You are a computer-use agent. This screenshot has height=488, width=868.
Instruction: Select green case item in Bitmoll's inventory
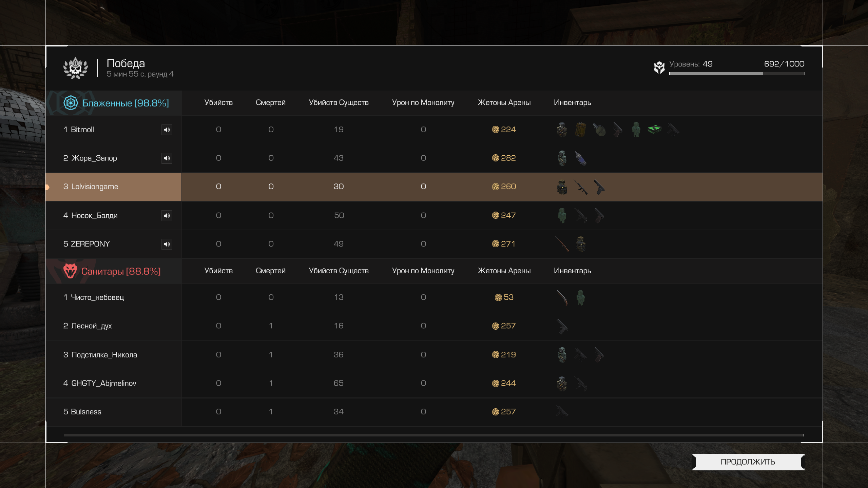(654, 129)
